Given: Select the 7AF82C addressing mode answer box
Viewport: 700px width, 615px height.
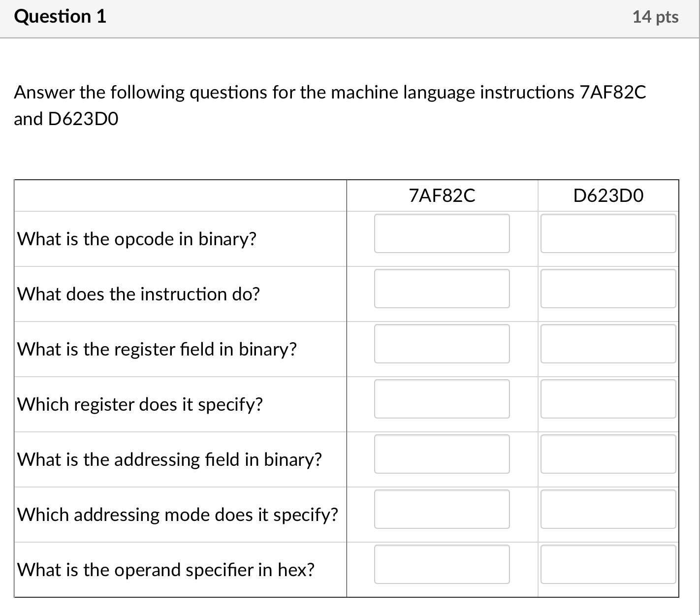Looking at the screenshot, I should [x=442, y=509].
